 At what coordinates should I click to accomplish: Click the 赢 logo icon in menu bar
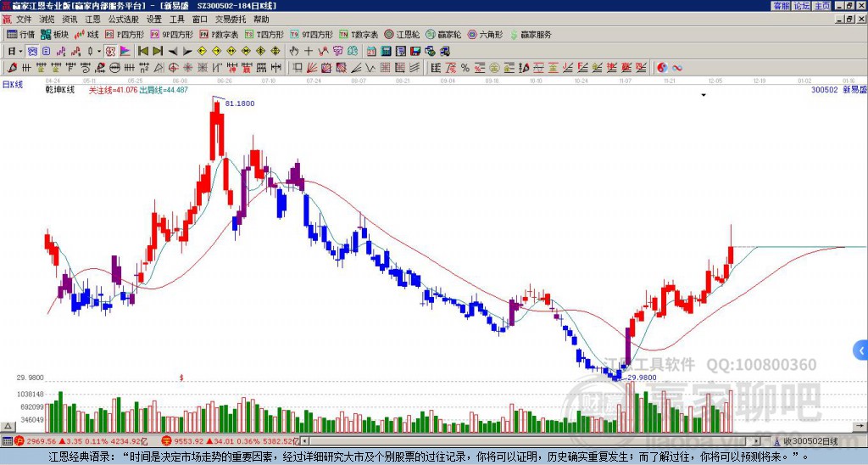tap(7, 20)
